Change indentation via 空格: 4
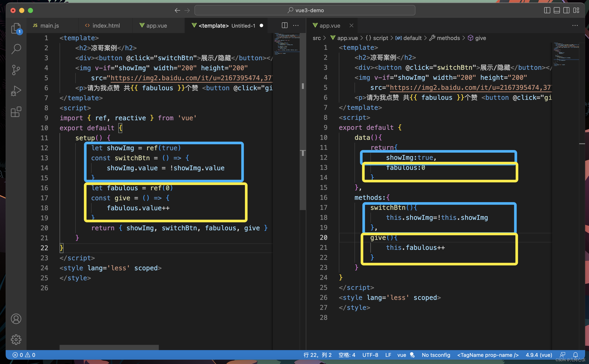589x364 pixels. (347, 355)
